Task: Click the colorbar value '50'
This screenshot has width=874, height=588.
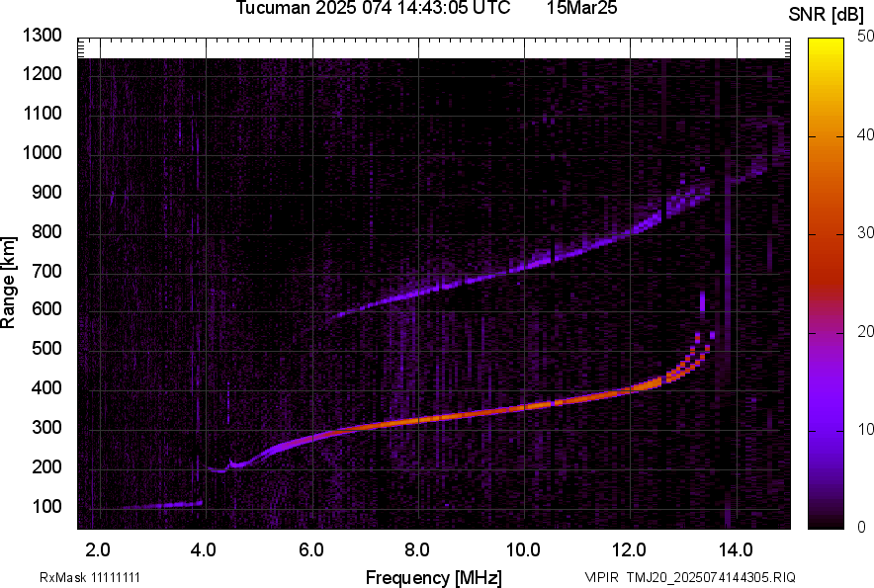Action: point(866,37)
